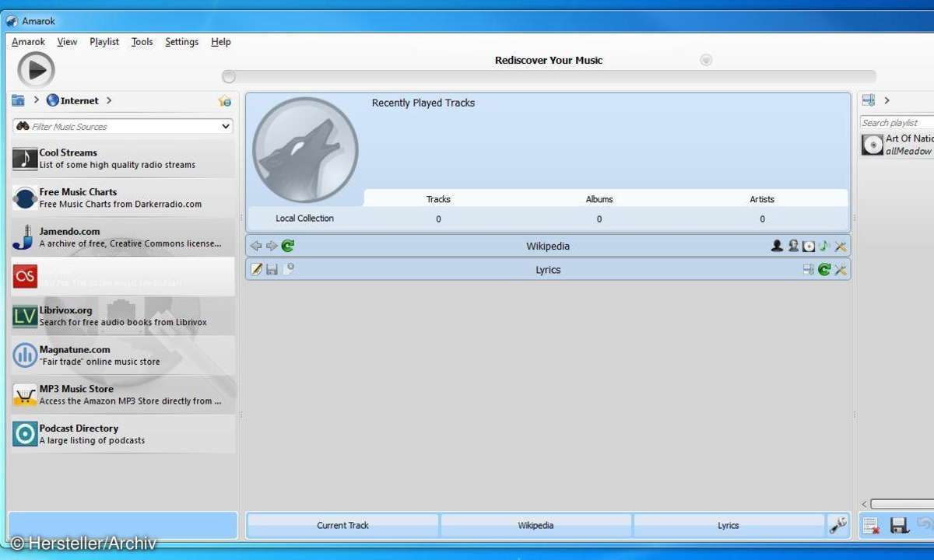Click the large Play button
The width and height of the screenshot is (934, 560).
[x=36, y=71]
